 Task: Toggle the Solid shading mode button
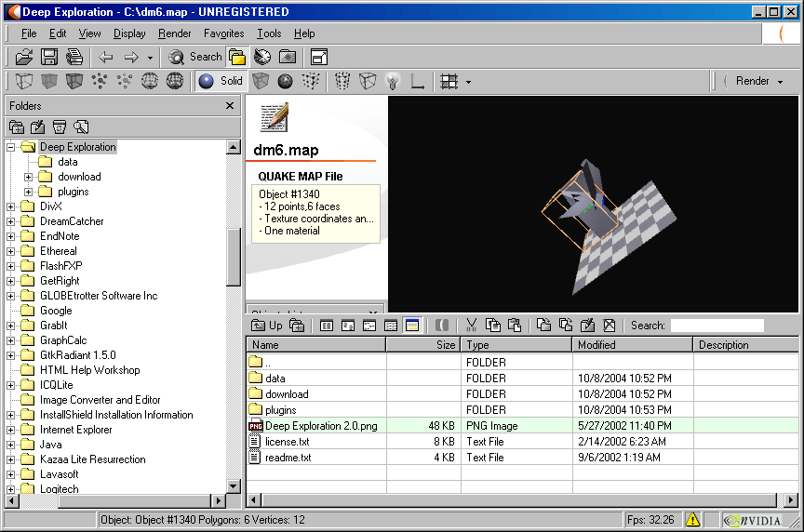coord(221,81)
